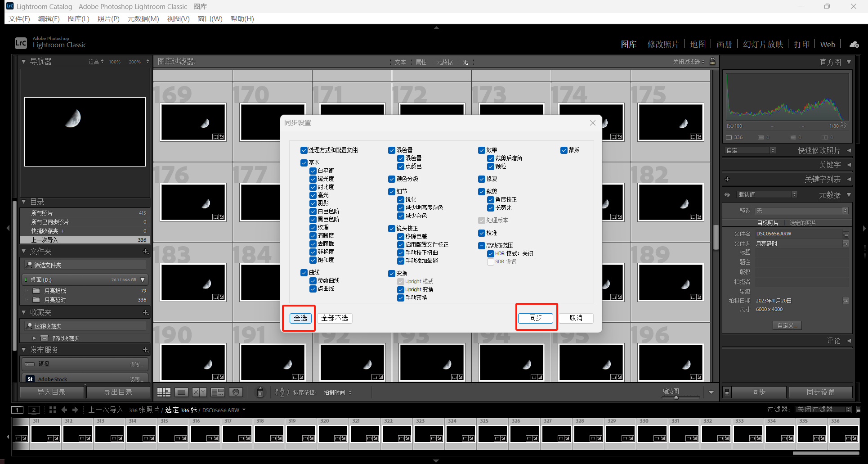Add keyword with plus icon
This screenshot has height=464, width=868.
(x=727, y=179)
